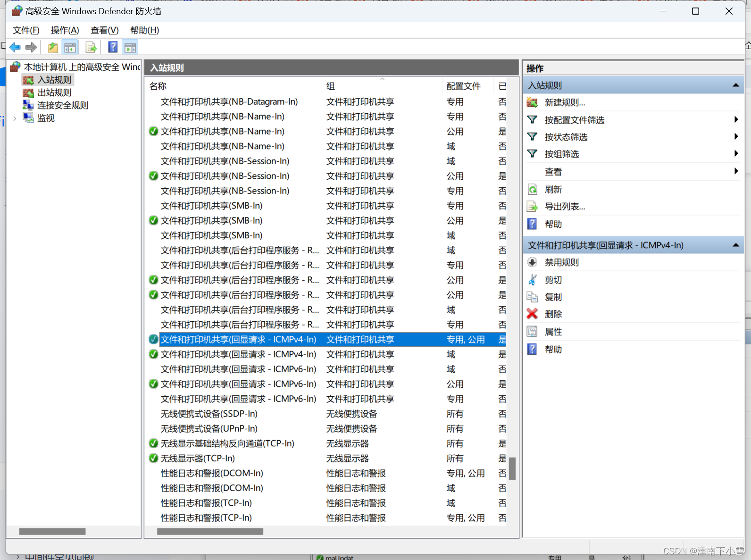This screenshot has height=560, width=751.
Task: Click 帮助 under the ICMPv4-In rule section
Action: pos(553,349)
